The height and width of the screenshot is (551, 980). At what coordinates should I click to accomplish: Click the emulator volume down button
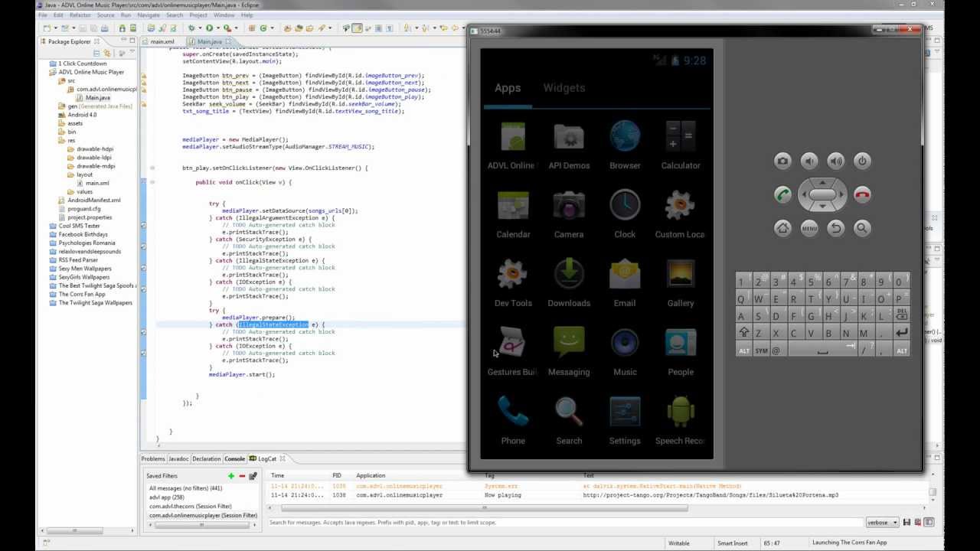[809, 161]
